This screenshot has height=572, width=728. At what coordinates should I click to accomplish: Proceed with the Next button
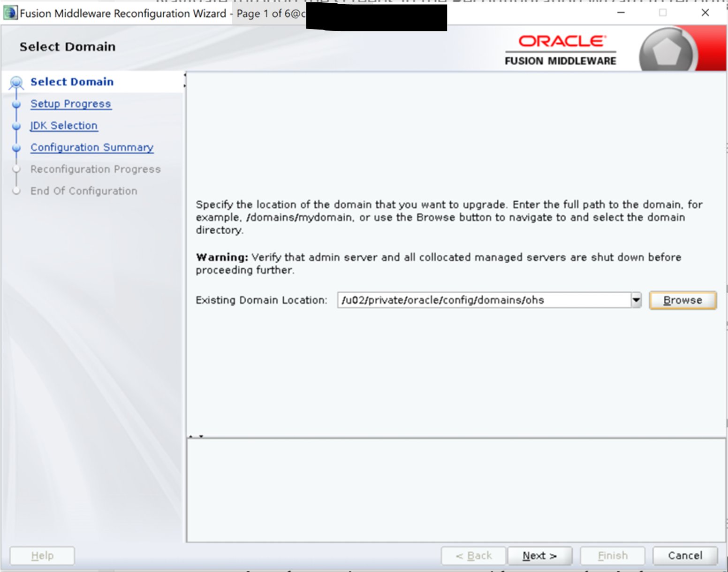(539, 556)
